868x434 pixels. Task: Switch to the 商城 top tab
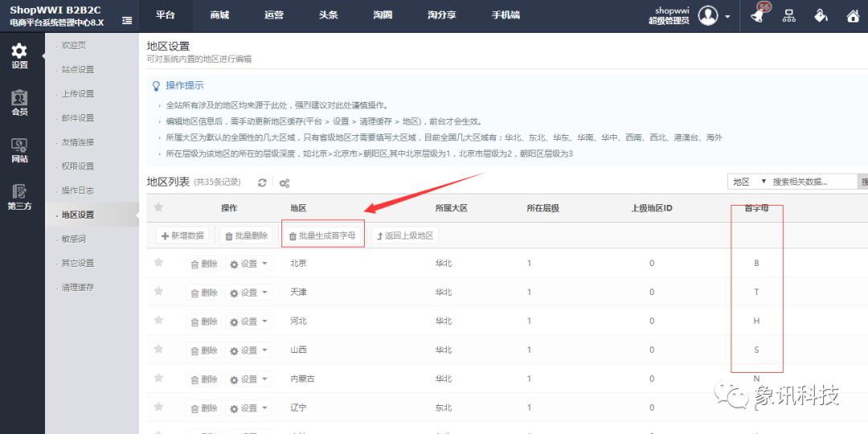tap(219, 15)
